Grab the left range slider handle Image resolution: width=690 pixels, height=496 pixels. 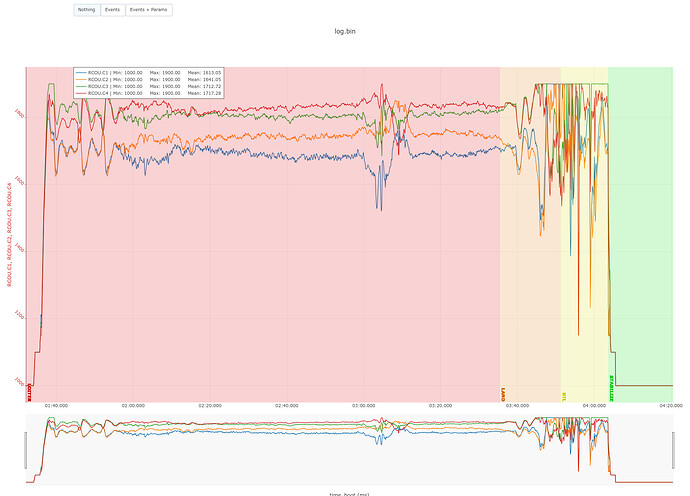26,450
